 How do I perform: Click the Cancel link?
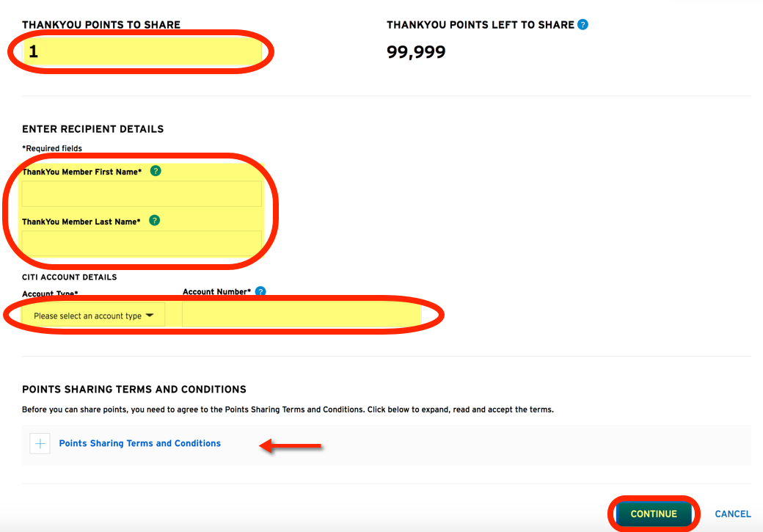(x=732, y=514)
